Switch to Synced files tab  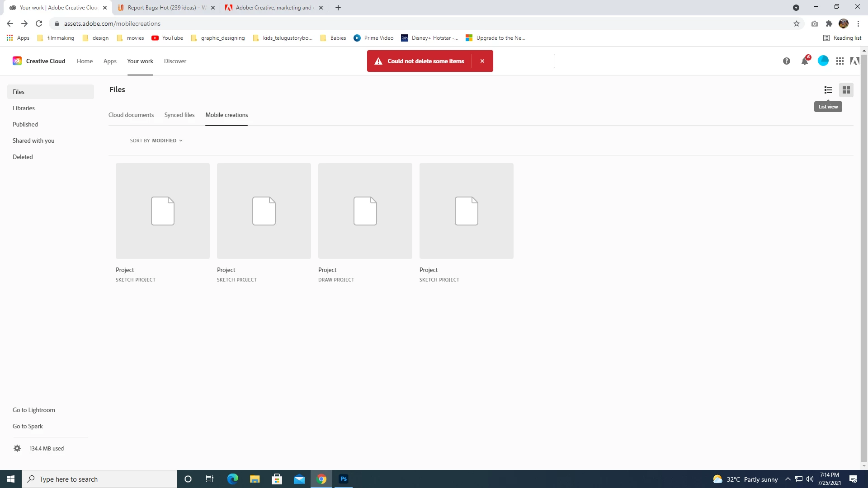click(x=179, y=115)
